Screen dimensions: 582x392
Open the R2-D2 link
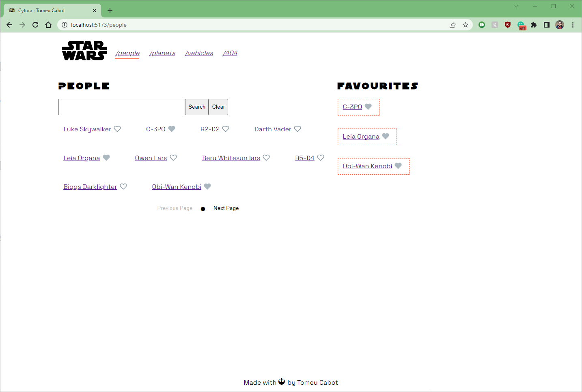coord(210,129)
